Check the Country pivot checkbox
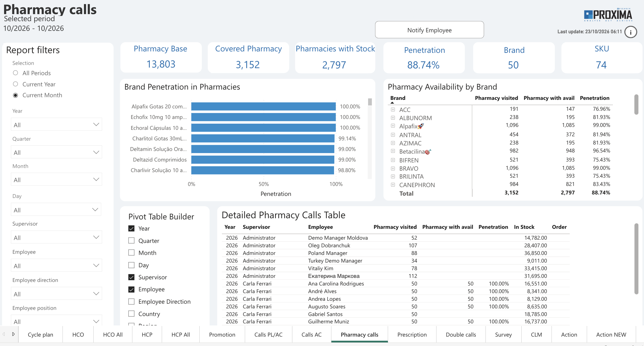Screen dimensions: 644x346 [132, 314]
